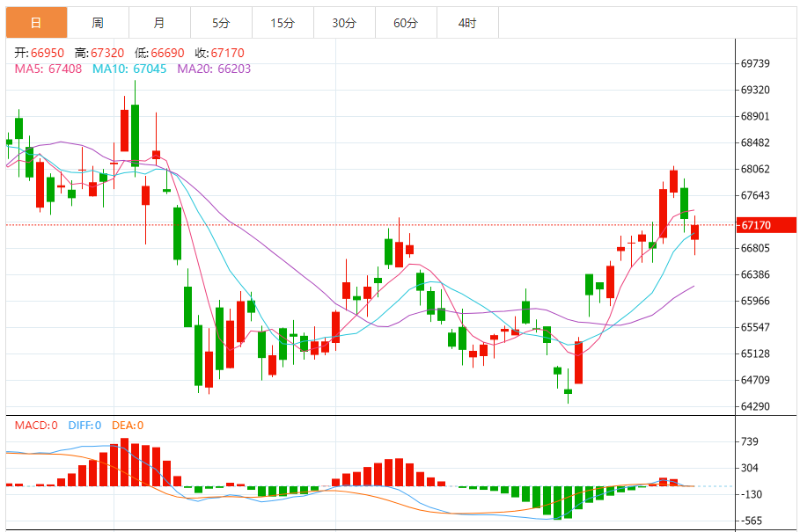Click the -565 MACD axis label
800x532 pixels.
click(751, 521)
